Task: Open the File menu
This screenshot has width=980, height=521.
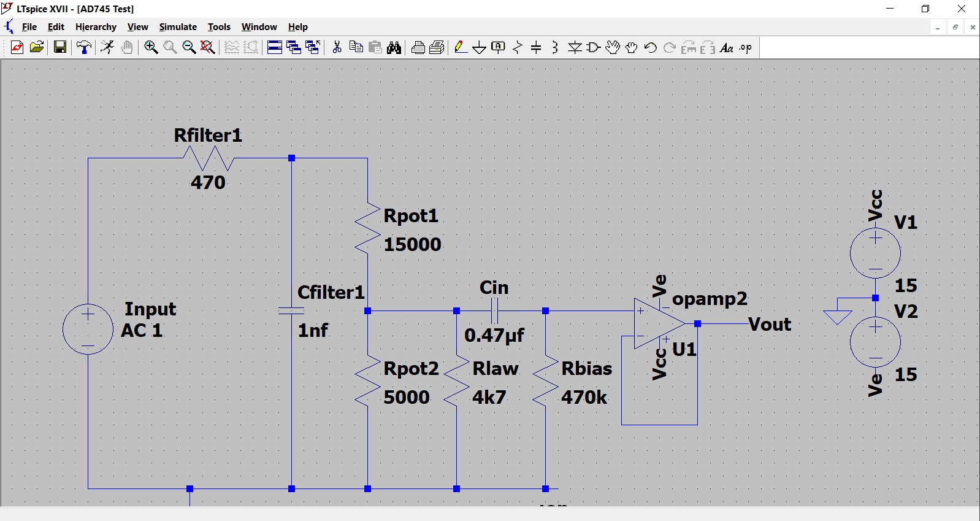Action: pyautogui.click(x=29, y=27)
